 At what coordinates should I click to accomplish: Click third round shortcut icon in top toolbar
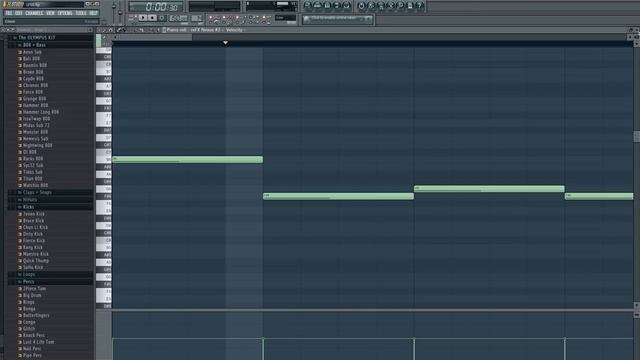[327, 6]
